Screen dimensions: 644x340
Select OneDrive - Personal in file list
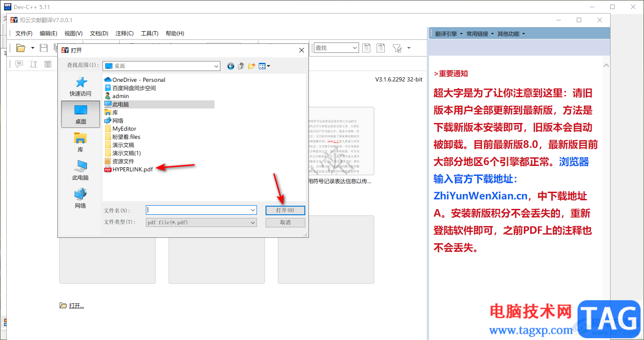coord(135,80)
